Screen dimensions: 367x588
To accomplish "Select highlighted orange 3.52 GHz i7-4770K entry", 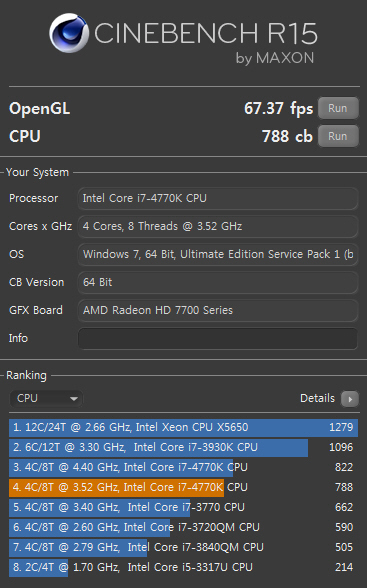I will pyautogui.click(x=183, y=488).
